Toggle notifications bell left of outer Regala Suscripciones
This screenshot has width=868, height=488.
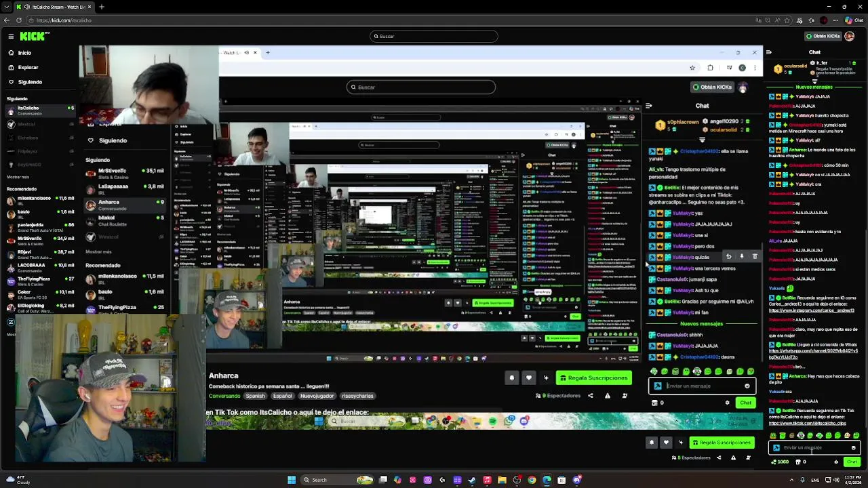click(652, 443)
